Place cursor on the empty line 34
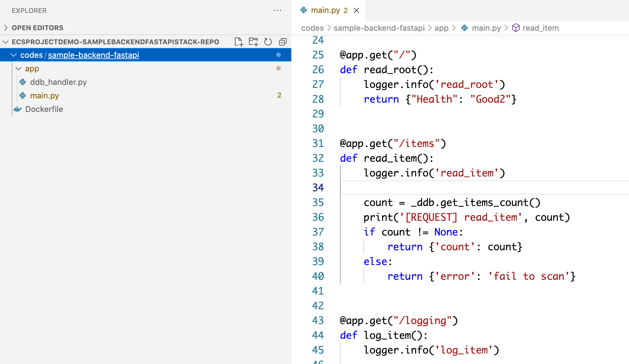 click(461, 188)
